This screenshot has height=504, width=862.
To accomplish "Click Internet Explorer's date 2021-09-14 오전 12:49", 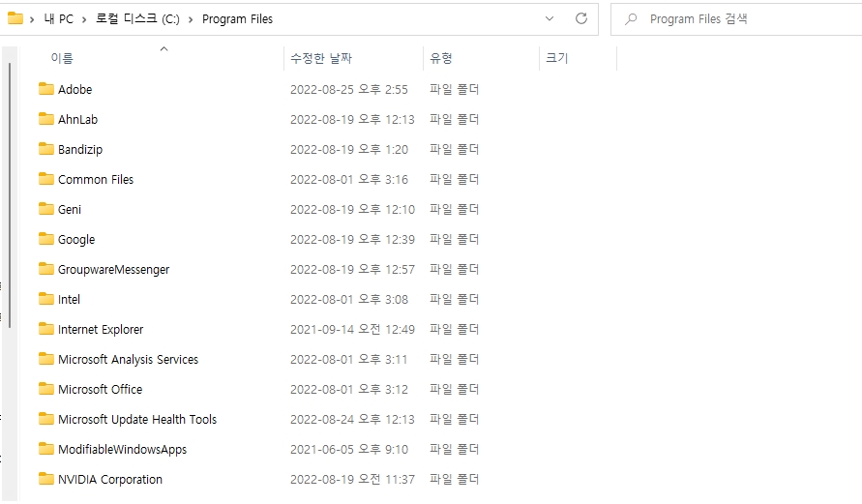I will [x=352, y=329].
